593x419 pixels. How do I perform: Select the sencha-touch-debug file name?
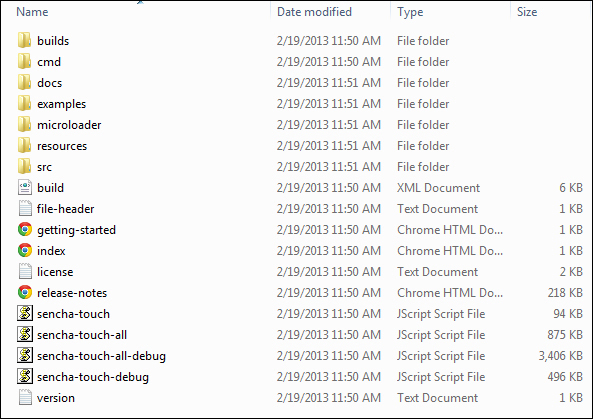click(x=93, y=377)
